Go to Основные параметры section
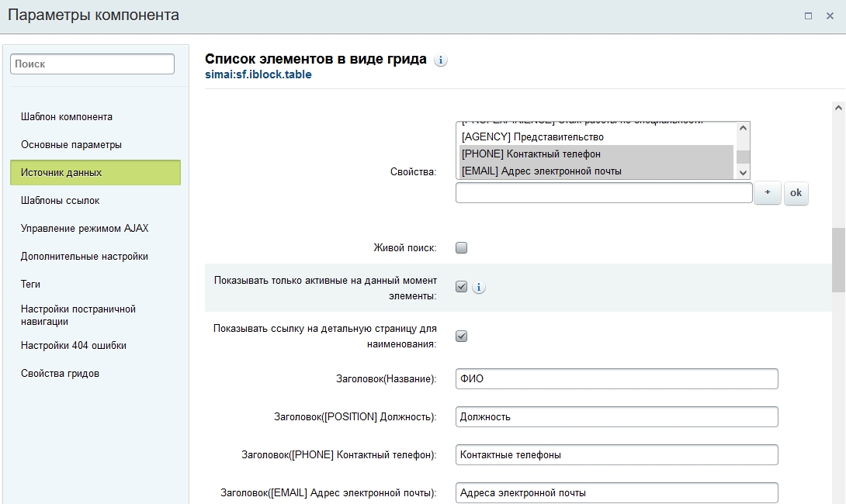This screenshot has height=504, width=846. (x=71, y=145)
